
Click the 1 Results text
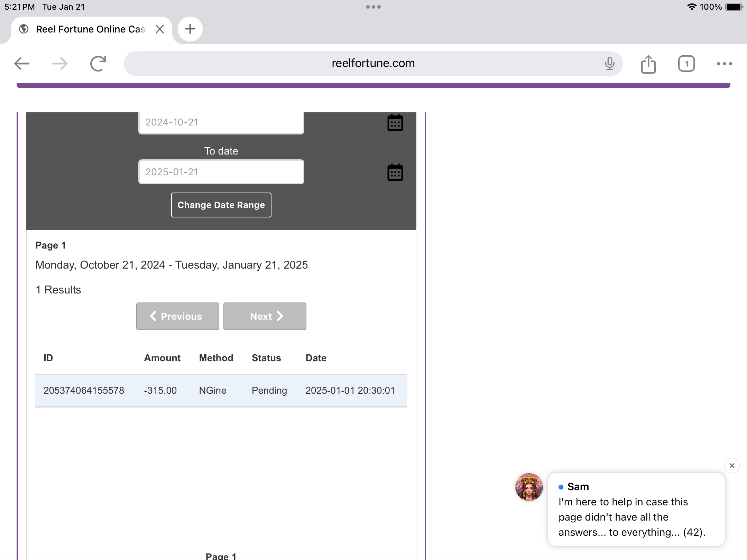click(x=58, y=290)
